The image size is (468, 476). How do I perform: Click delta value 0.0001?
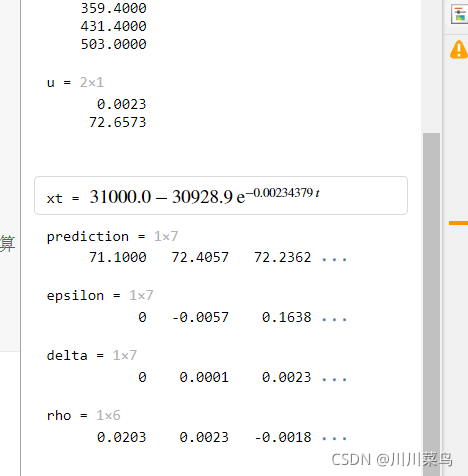click(204, 377)
